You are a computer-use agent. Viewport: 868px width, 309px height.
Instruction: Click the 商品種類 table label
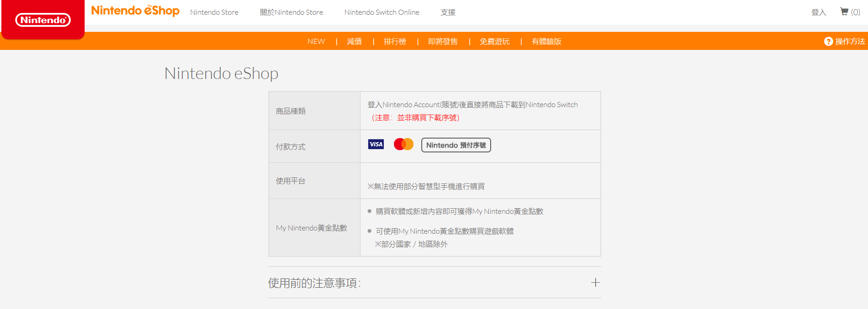point(290,111)
